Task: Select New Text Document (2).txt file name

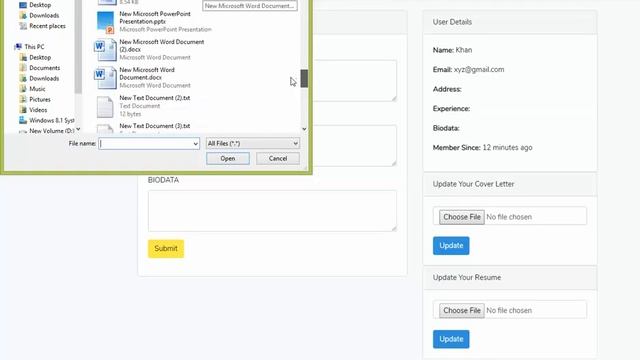Action: pos(155,98)
